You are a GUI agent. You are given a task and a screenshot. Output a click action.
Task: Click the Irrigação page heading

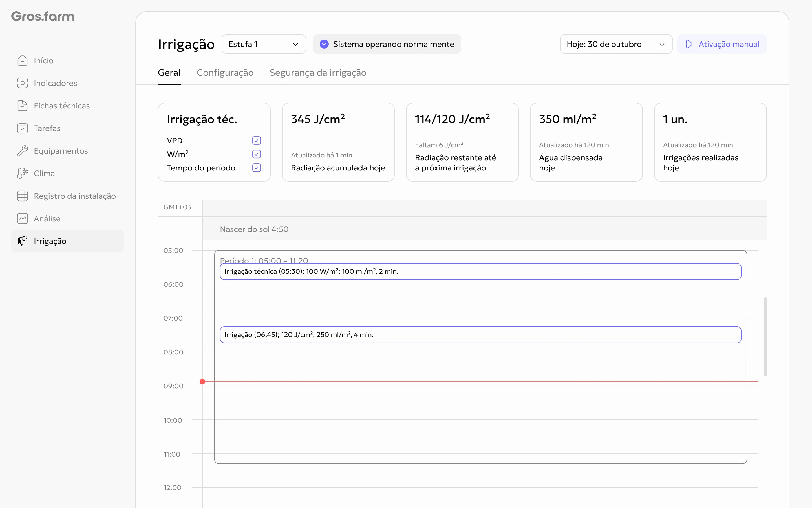coord(186,44)
